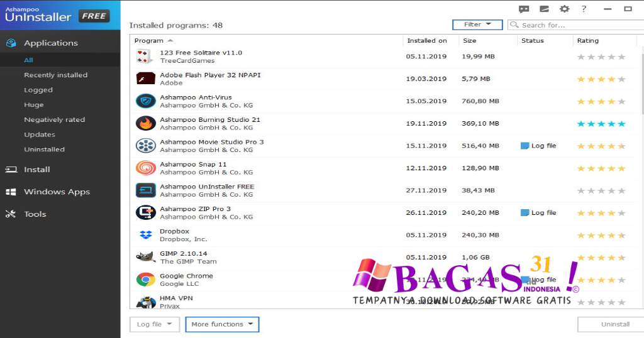Screen dimensions: 644x338
Task: Click install date 27.11.2019
Action: (426, 190)
